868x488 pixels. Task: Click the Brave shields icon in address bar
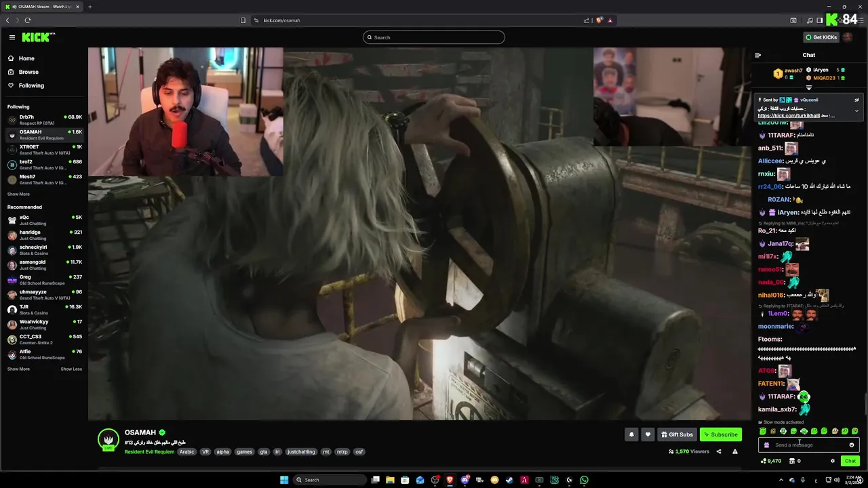[599, 20]
